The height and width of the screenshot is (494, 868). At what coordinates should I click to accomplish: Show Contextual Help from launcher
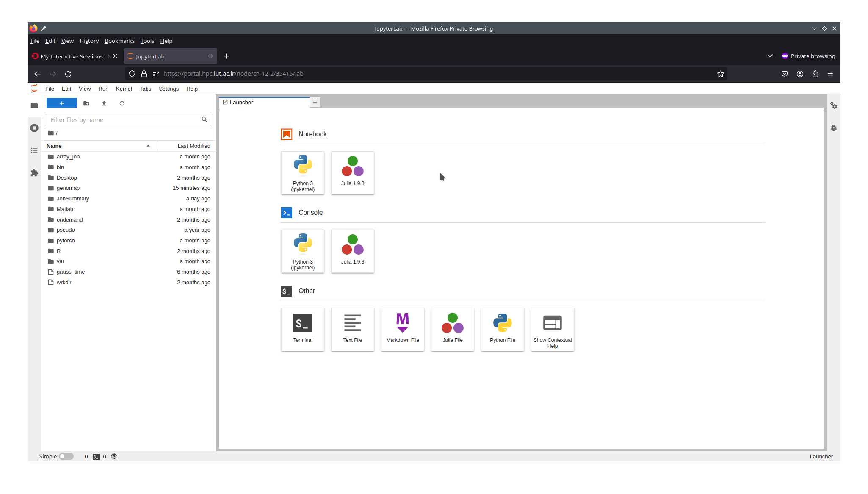pos(553,330)
